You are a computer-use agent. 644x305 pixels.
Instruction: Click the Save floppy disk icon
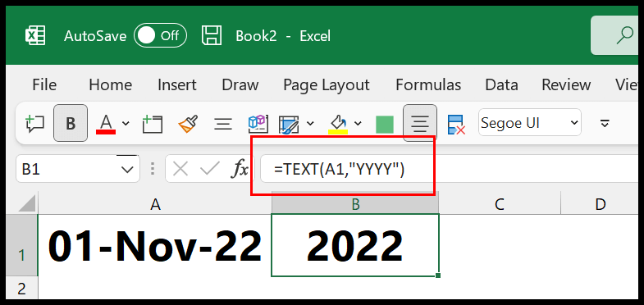[212, 35]
